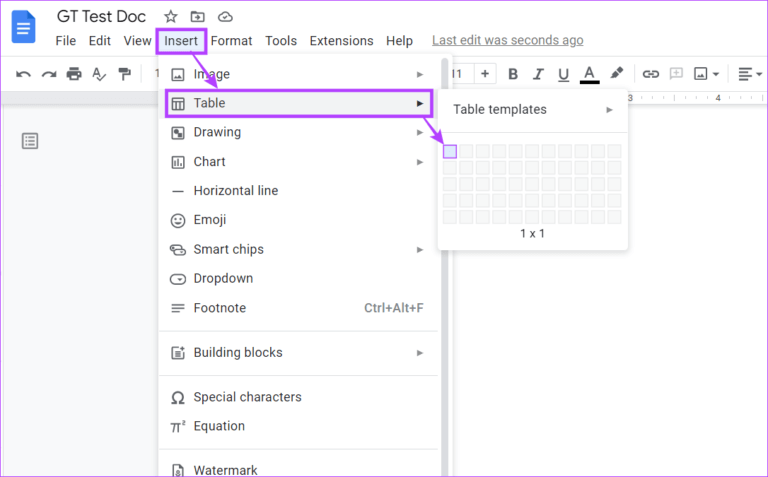
Task: Expand the Table templates submenu
Action: click(x=532, y=109)
